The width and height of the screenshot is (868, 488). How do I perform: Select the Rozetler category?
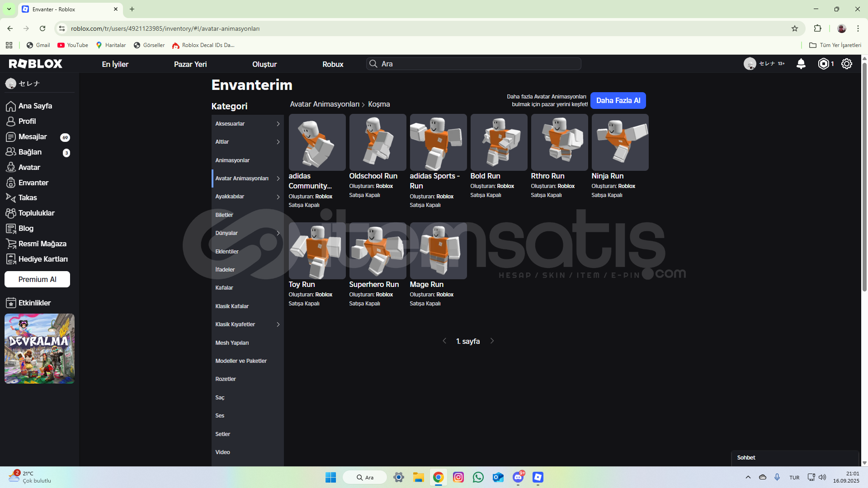pyautogui.click(x=247, y=379)
